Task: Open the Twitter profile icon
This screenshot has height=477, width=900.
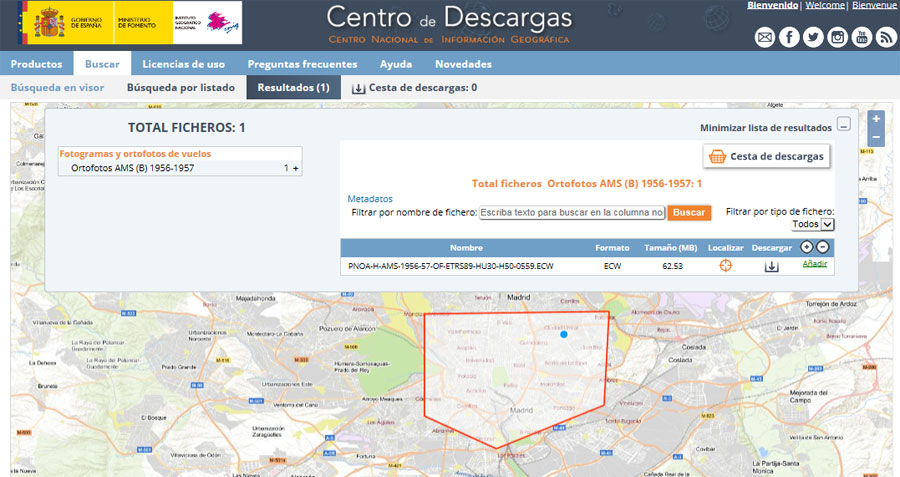Action: click(x=813, y=37)
